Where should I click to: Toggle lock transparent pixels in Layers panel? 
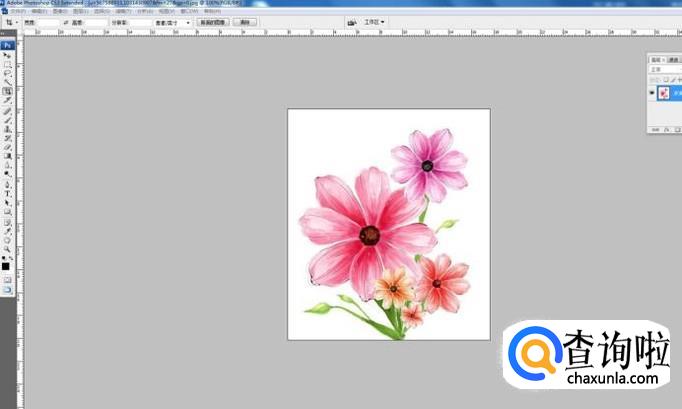[664, 79]
